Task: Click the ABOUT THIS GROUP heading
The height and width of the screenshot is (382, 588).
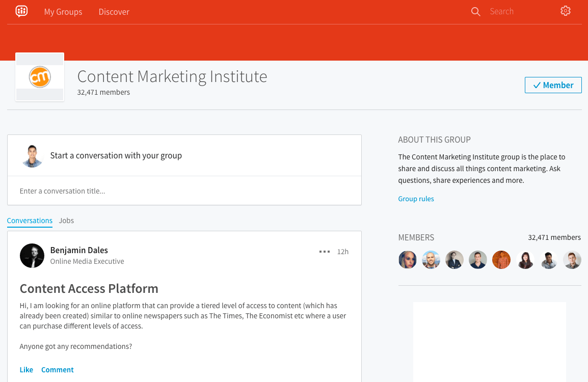Action: click(x=434, y=140)
